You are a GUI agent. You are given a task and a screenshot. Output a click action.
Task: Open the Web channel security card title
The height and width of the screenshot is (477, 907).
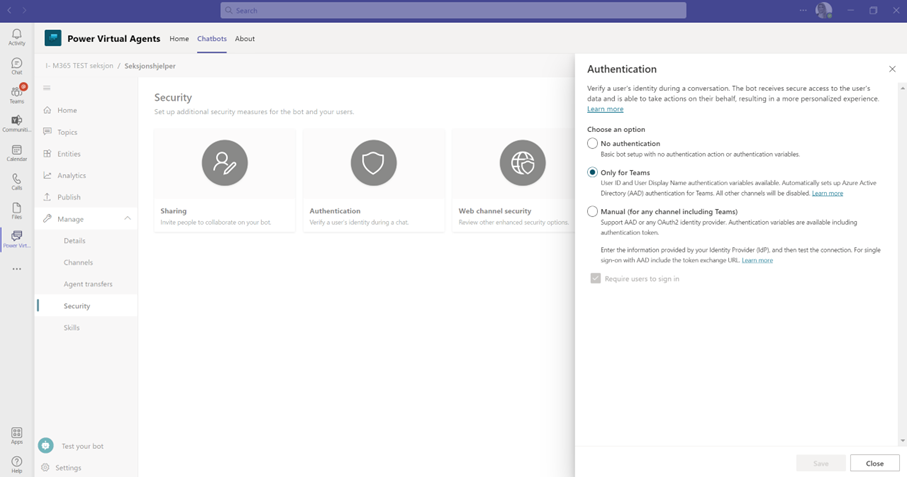click(x=495, y=211)
